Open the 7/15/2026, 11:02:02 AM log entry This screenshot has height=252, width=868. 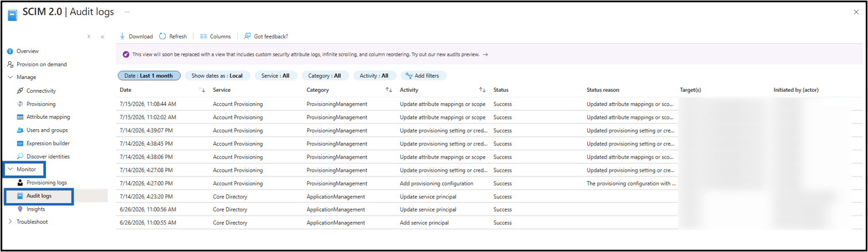point(148,117)
